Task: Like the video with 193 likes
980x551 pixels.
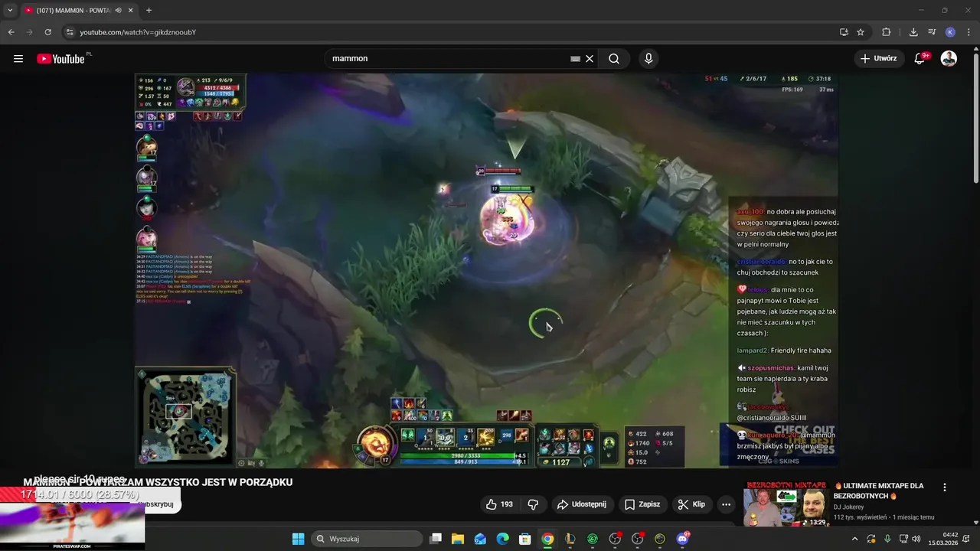Action: (x=498, y=504)
